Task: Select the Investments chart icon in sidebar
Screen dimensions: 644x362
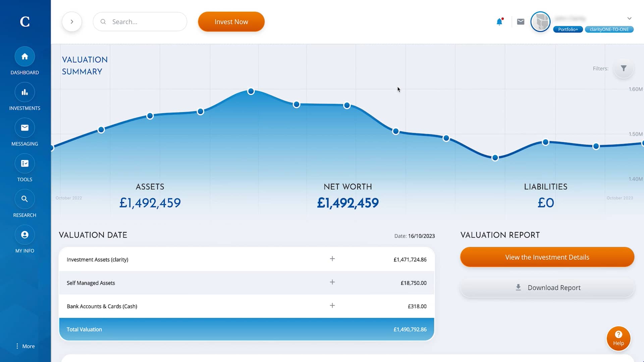Action: [24, 92]
